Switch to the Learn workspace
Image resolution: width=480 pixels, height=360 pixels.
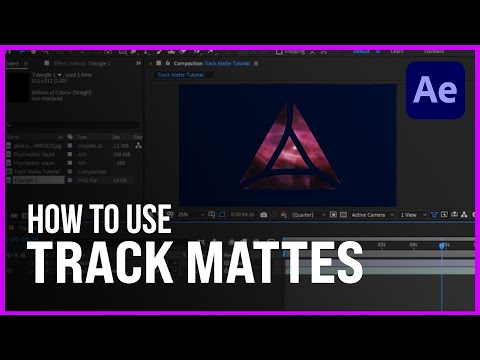tap(397, 52)
